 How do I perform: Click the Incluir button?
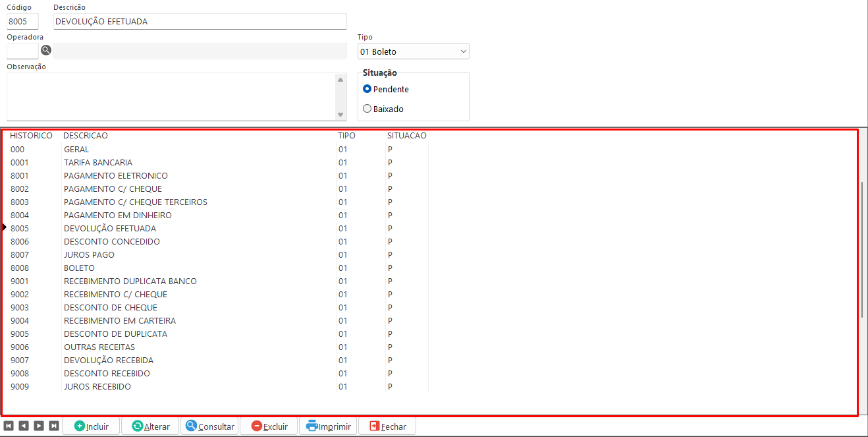(91, 426)
